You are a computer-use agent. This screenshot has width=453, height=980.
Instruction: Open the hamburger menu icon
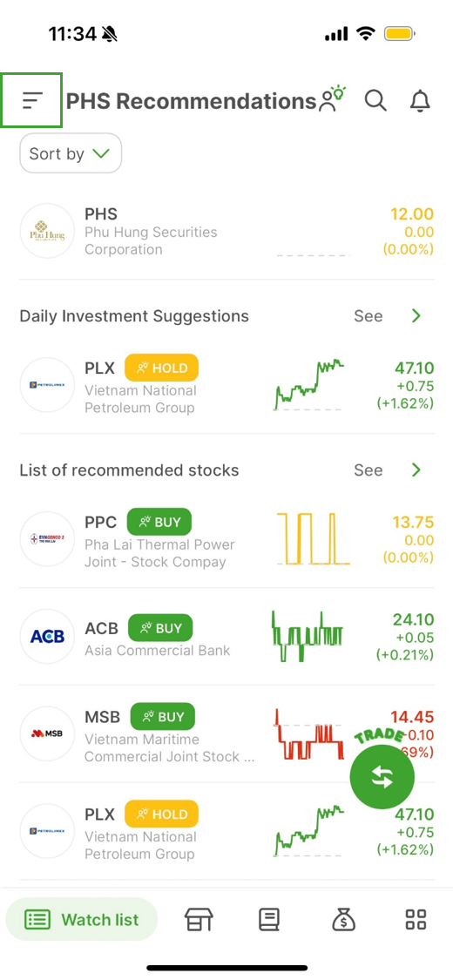[32, 100]
